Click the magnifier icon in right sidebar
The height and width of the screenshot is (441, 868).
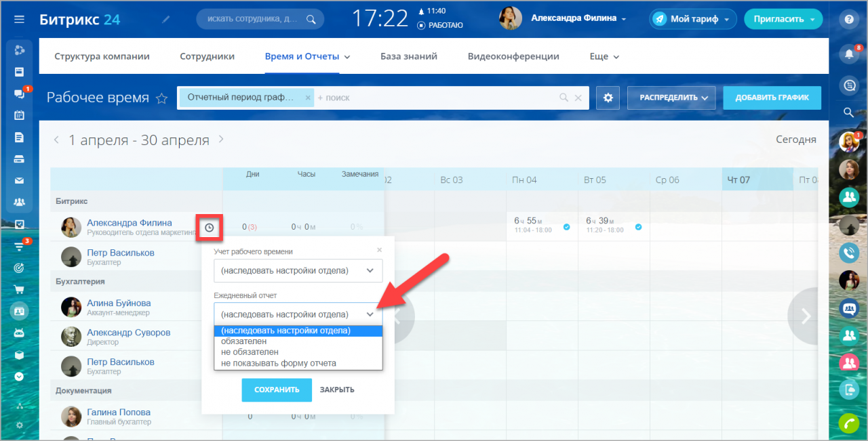(x=848, y=112)
